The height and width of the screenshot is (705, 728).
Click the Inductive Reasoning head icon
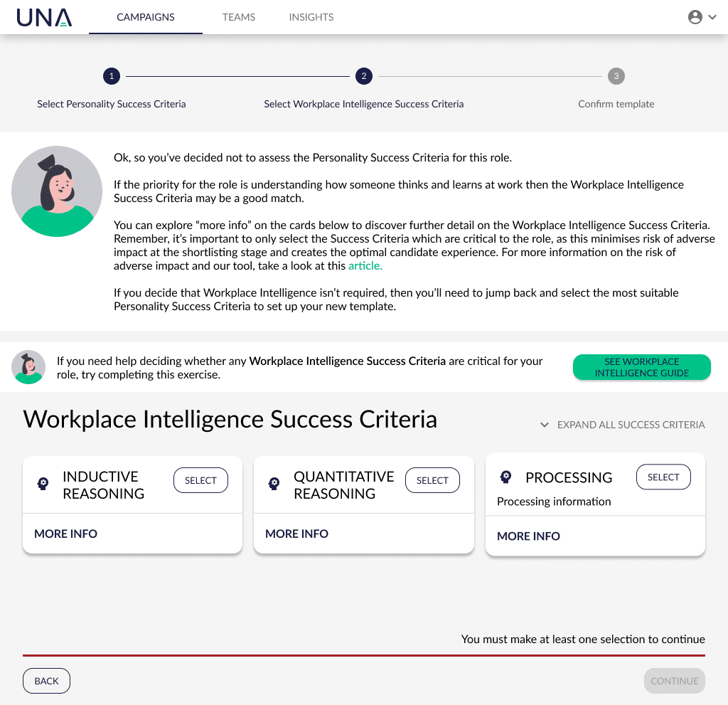(x=43, y=484)
